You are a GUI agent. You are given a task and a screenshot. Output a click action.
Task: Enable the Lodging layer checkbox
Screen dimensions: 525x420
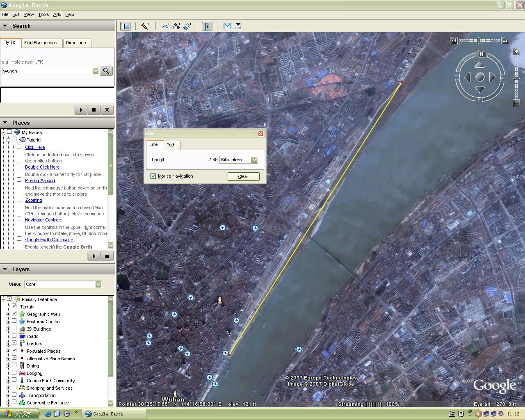[14, 372]
